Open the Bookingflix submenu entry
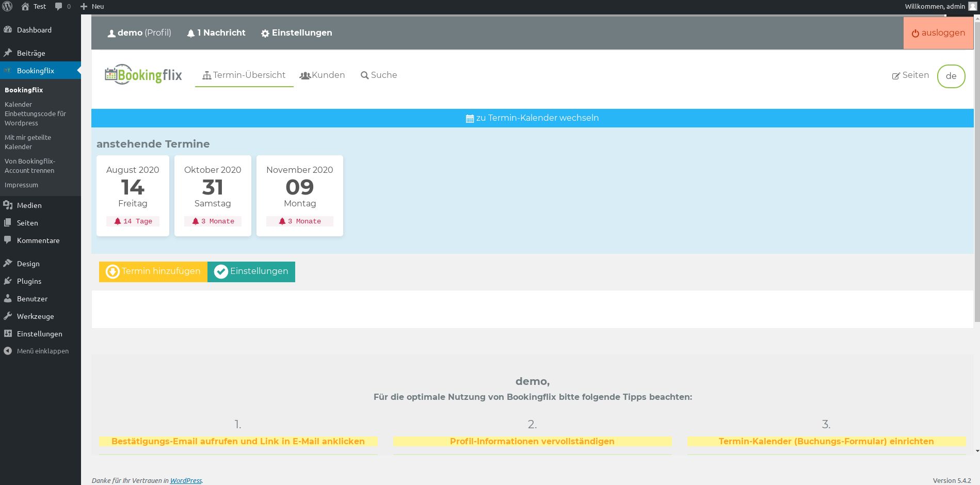Viewport: 980px width, 485px height. [x=24, y=90]
